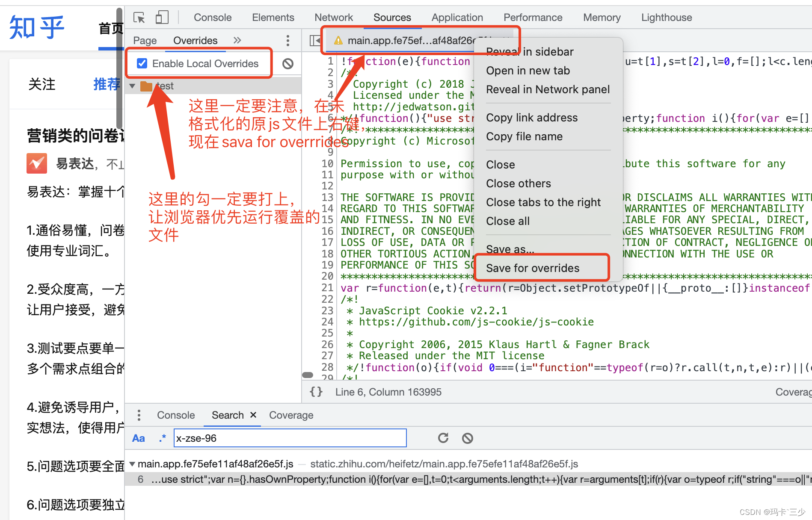This screenshot has width=812, height=520.
Task: Collapse the test overrides folder
Action: [x=132, y=86]
